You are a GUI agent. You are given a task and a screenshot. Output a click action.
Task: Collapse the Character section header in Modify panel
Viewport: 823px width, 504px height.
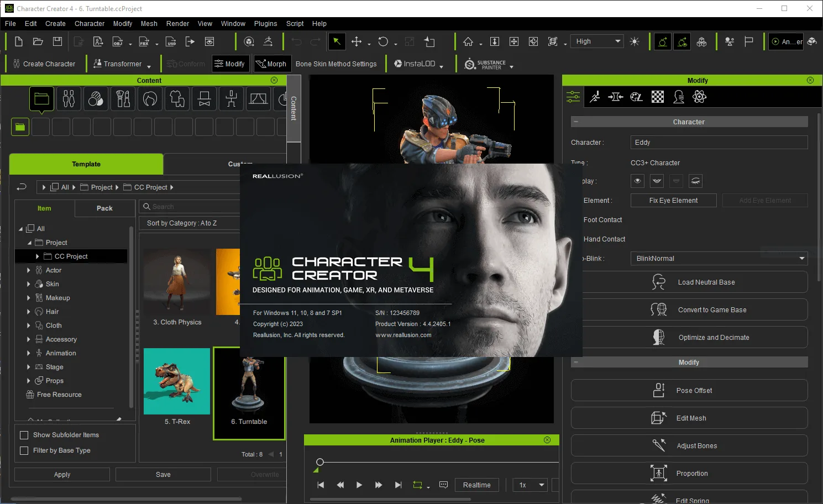point(576,122)
